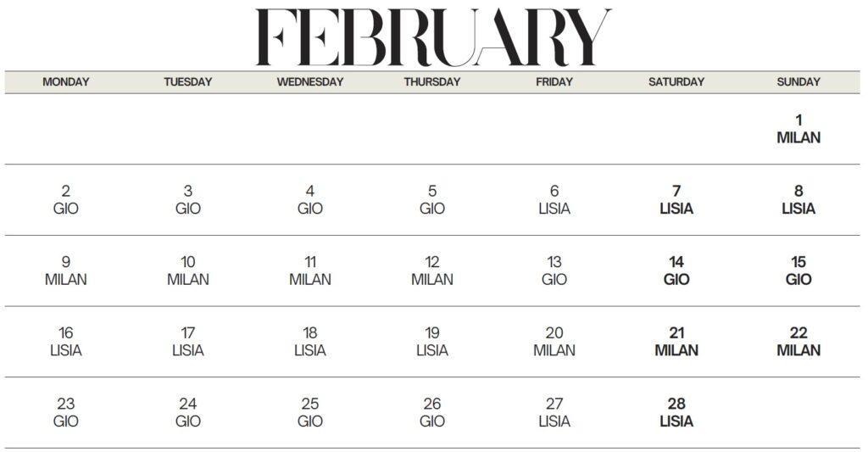The width and height of the screenshot is (868, 452).
Task: Click the FRIDAY column header
Action: click(554, 82)
